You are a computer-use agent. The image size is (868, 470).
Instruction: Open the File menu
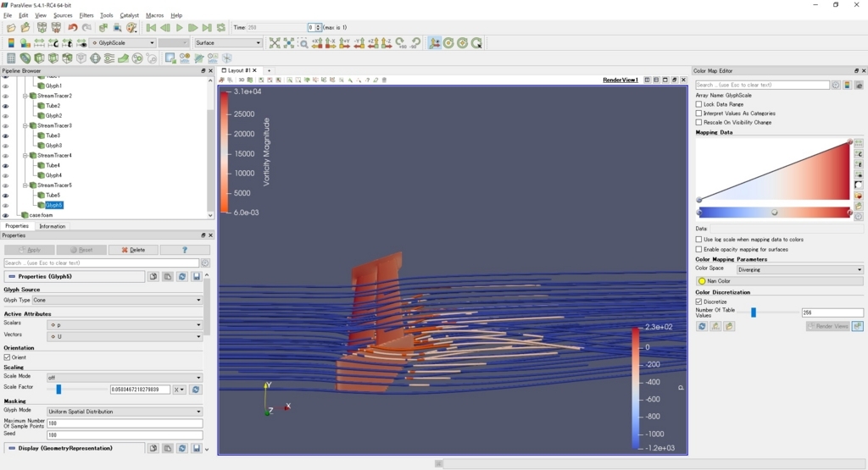coord(8,15)
